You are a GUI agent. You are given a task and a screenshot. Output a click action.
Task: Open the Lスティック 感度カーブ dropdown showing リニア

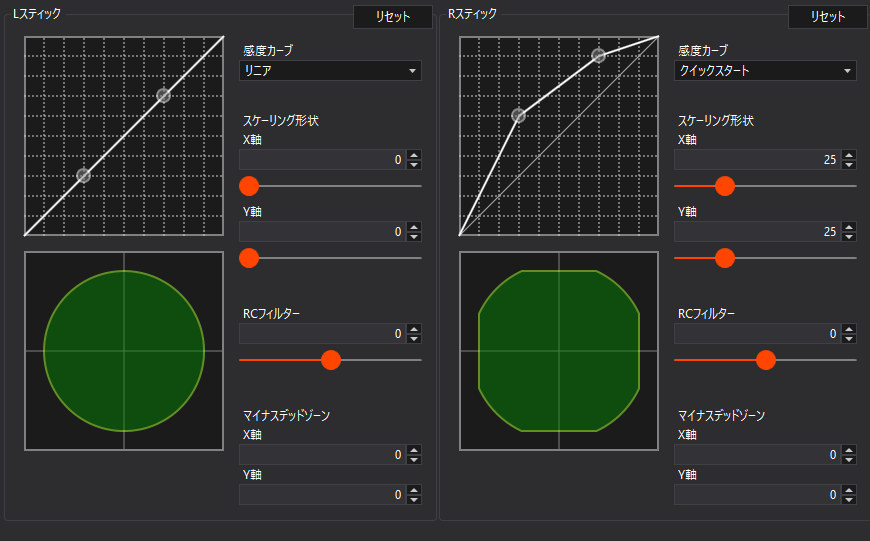point(330,70)
